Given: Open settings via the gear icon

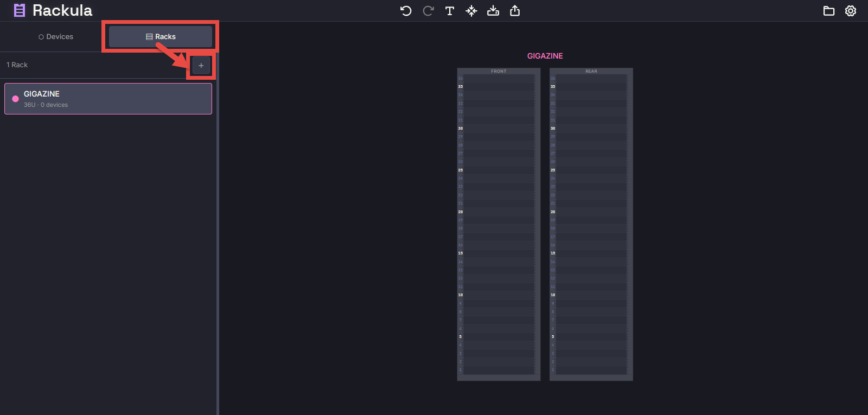Looking at the screenshot, I should coord(851,11).
